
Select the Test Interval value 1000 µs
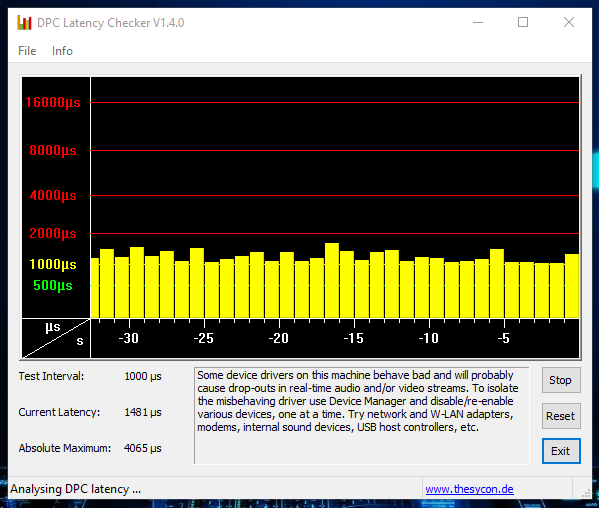click(x=143, y=376)
